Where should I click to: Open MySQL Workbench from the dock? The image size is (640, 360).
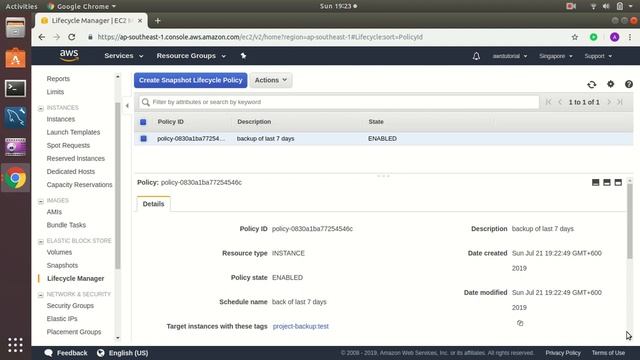pyautogui.click(x=16, y=118)
